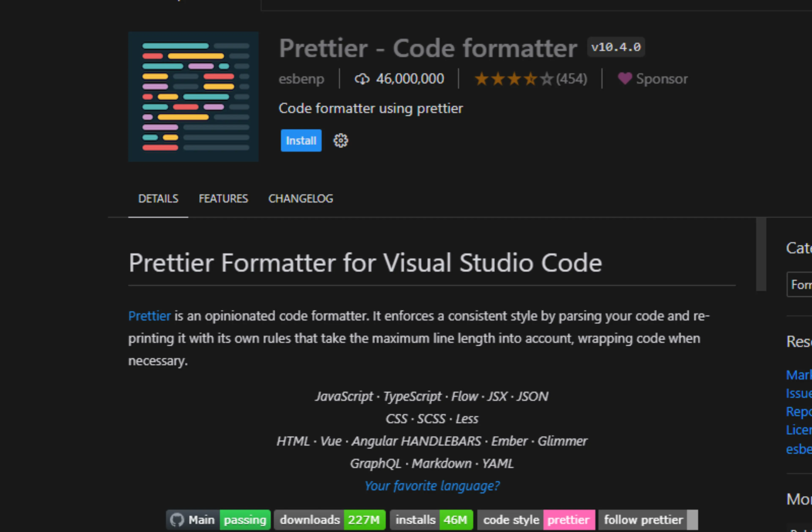Image resolution: width=812 pixels, height=532 pixels.
Task: Open the CHANGELOG tab
Action: coord(300,198)
